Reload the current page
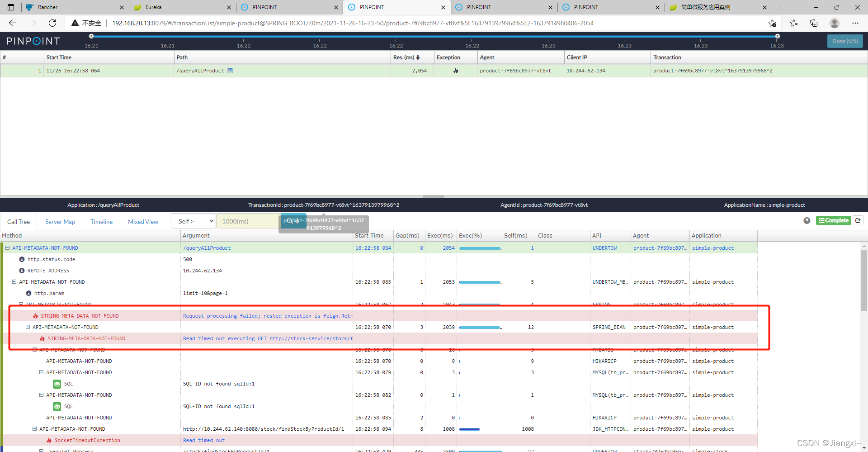Image resolution: width=868 pixels, height=452 pixels. pyautogui.click(x=52, y=23)
